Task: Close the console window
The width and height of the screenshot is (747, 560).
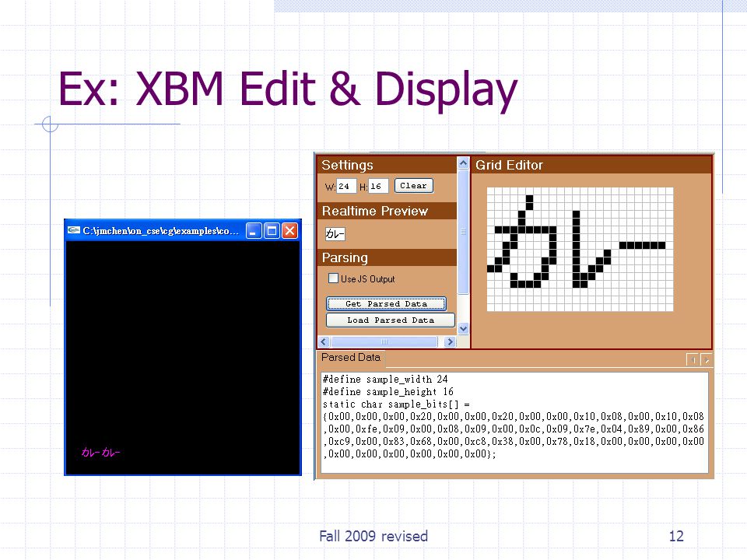Action: [289, 231]
